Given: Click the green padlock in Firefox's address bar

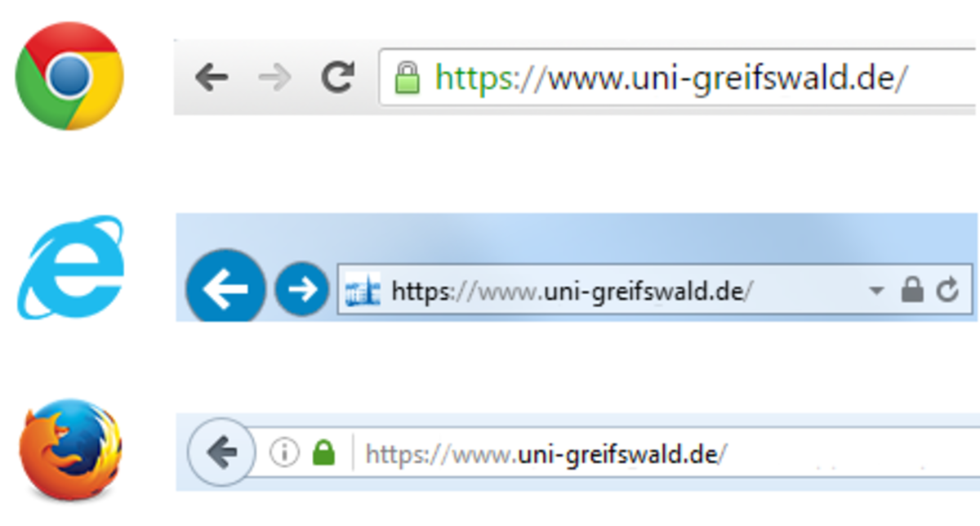Looking at the screenshot, I should click(x=324, y=452).
